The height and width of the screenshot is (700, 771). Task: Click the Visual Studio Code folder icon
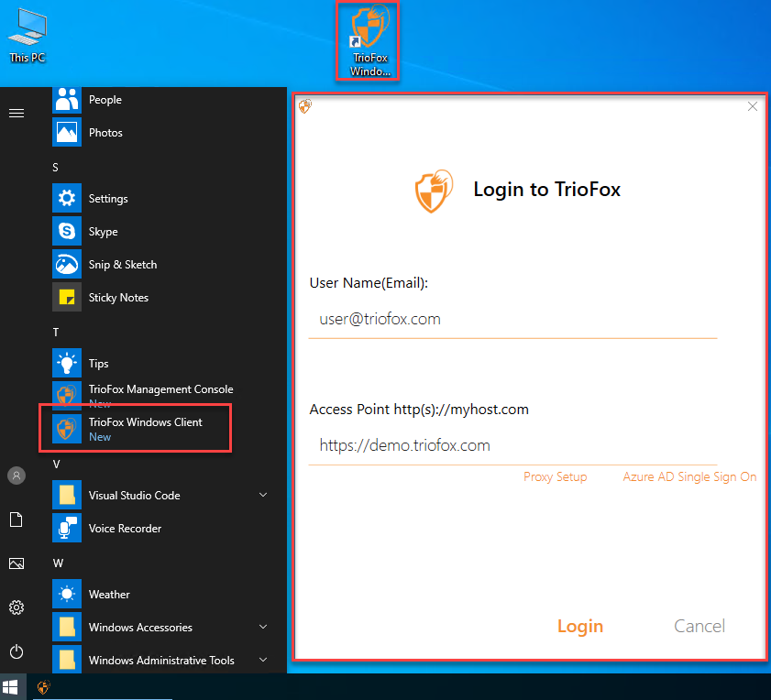tap(67, 495)
